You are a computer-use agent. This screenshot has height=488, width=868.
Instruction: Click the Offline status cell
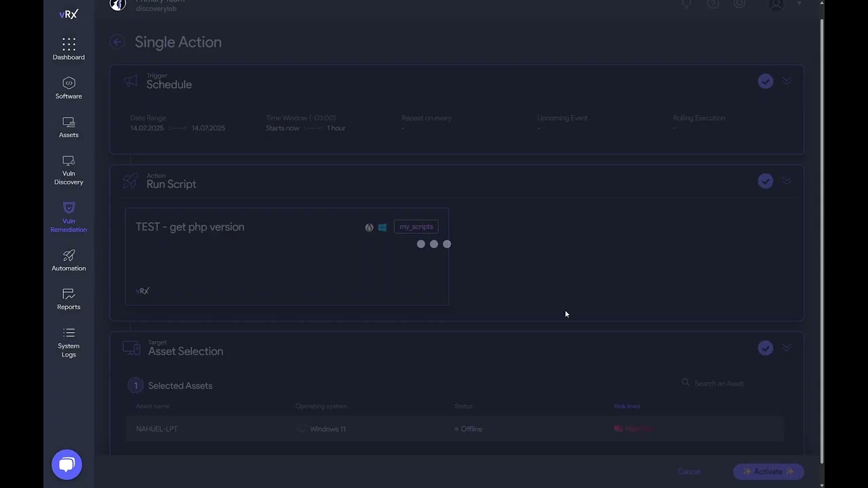(x=469, y=429)
